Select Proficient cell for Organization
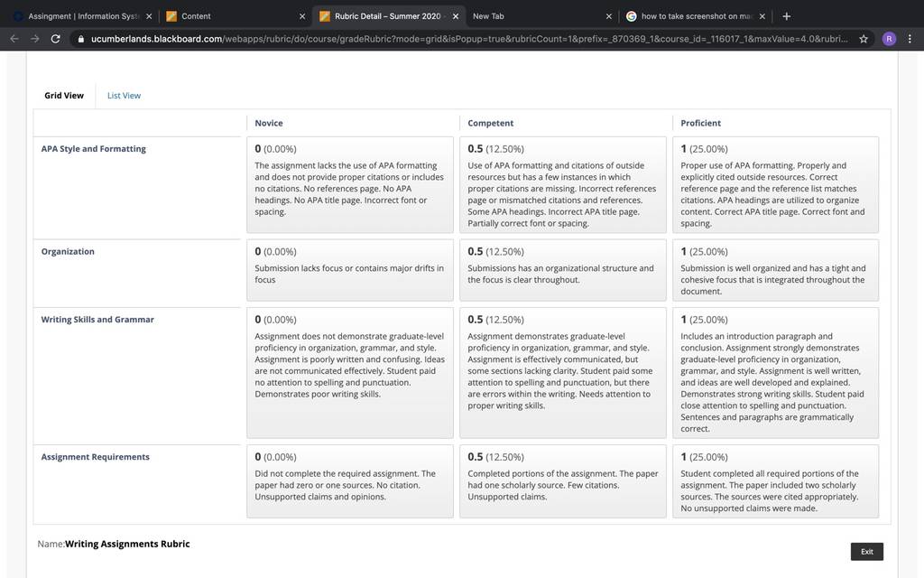This screenshot has width=924, height=578. coord(775,270)
